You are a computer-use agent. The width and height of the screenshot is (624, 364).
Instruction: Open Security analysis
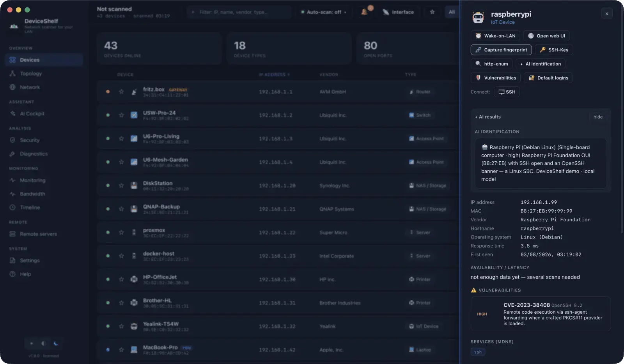(44, 140)
